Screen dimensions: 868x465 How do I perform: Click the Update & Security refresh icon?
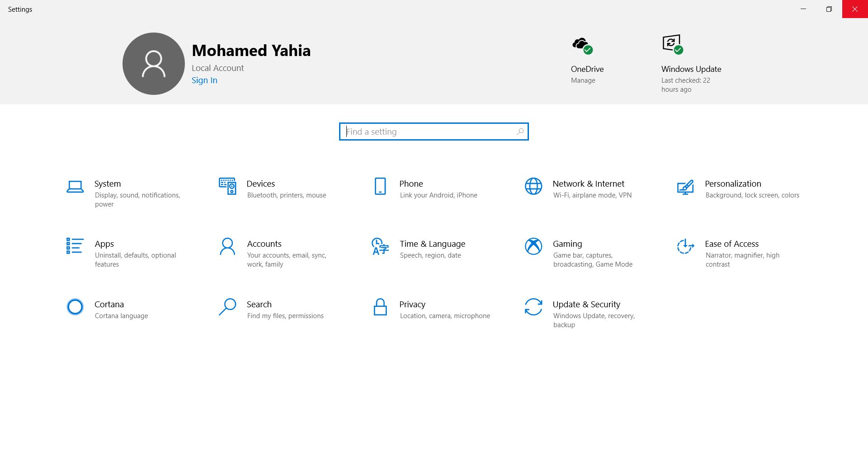coord(533,307)
